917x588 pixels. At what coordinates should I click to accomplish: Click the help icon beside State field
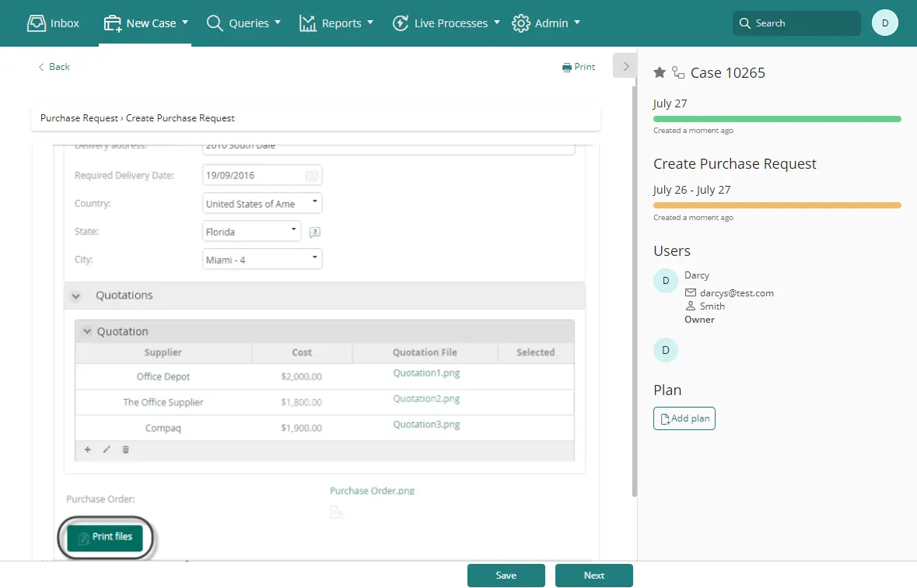[x=315, y=233]
